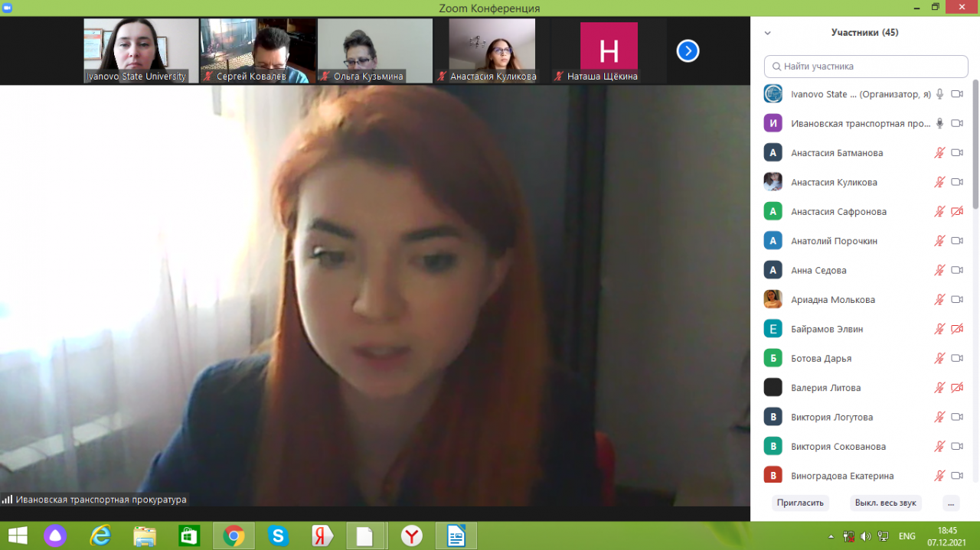Select Ариадна Молькова in participants list
980x550 pixels.
click(x=833, y=300)
